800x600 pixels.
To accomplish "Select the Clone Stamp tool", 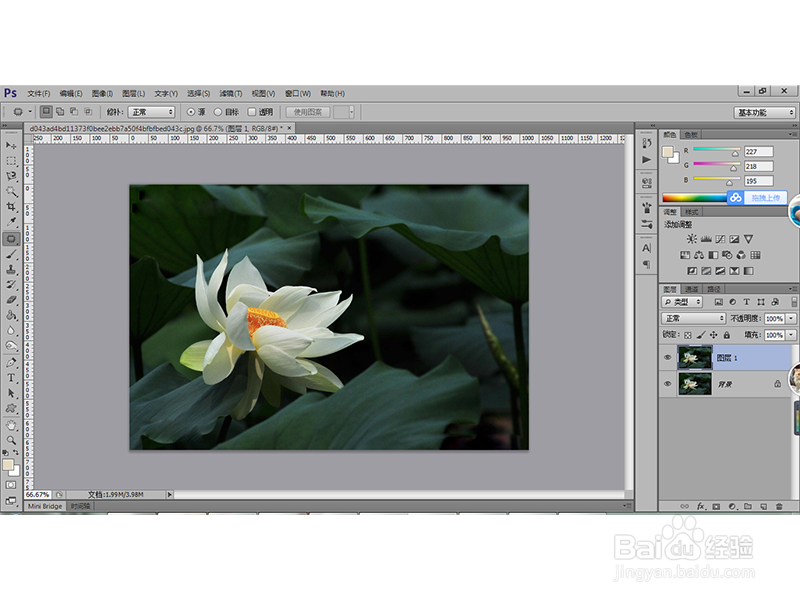I will coord(11,269).
